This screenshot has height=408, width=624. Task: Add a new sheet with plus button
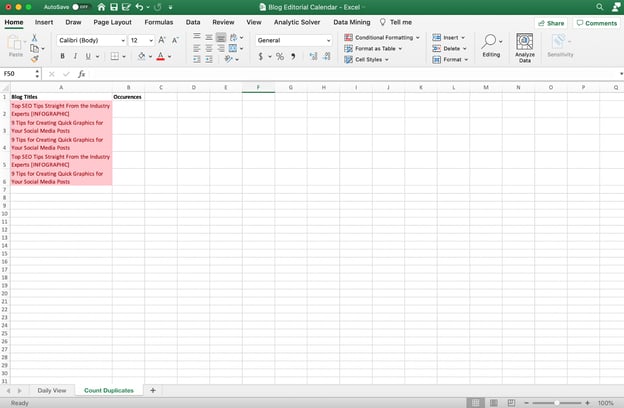pyautogui.click(x=153, y=390)
